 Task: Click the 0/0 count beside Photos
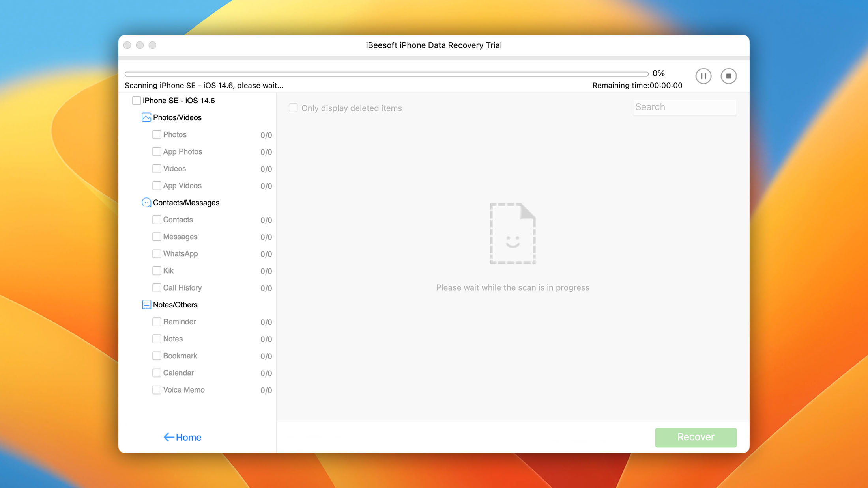[x=266, y=135]
